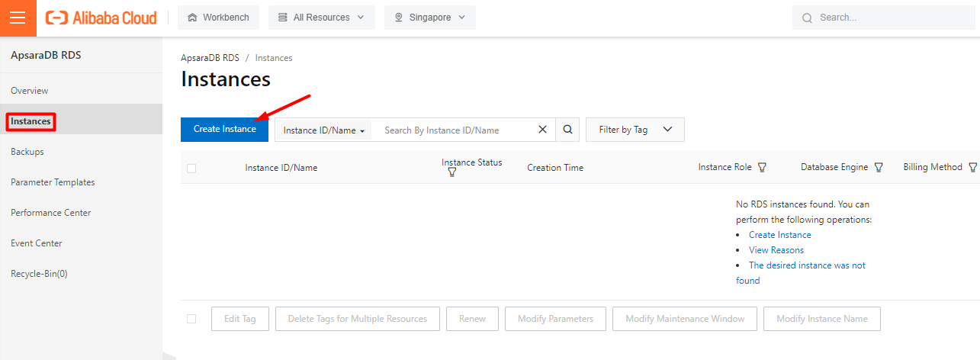
Task: Follow the View Reasons link
Action: 776,250
